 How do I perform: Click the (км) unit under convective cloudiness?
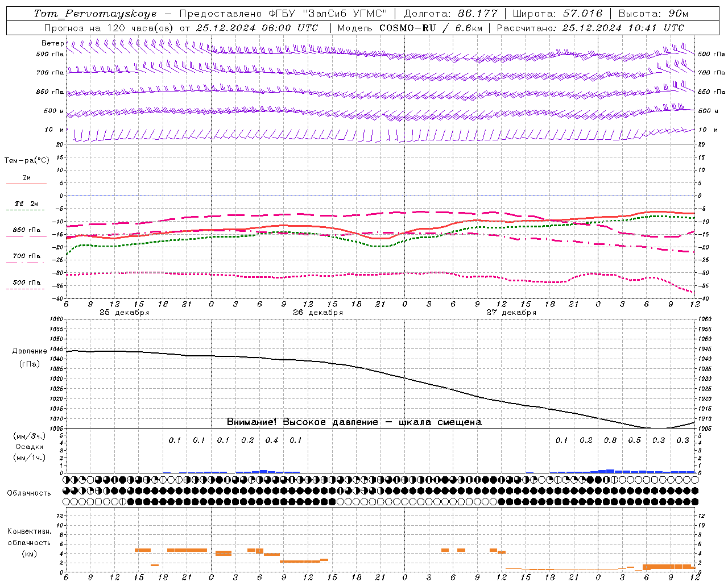pos(30,554)
